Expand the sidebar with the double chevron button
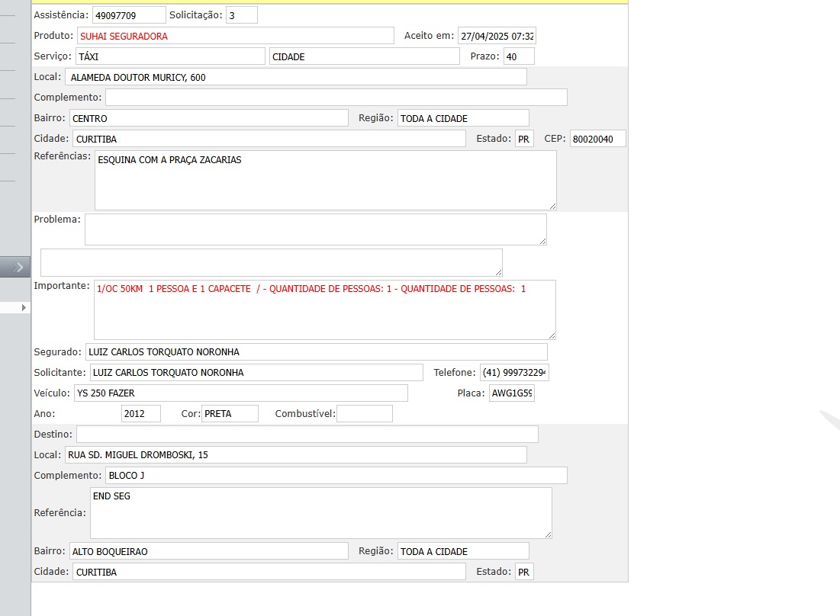 15,267
